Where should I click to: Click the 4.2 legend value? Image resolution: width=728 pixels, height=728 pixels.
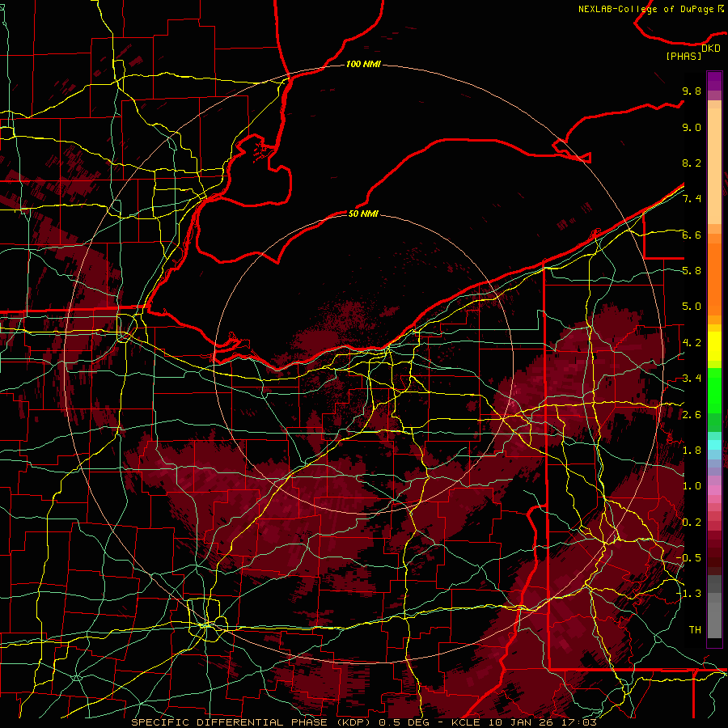pyautogui.click(x=692, y=343)
